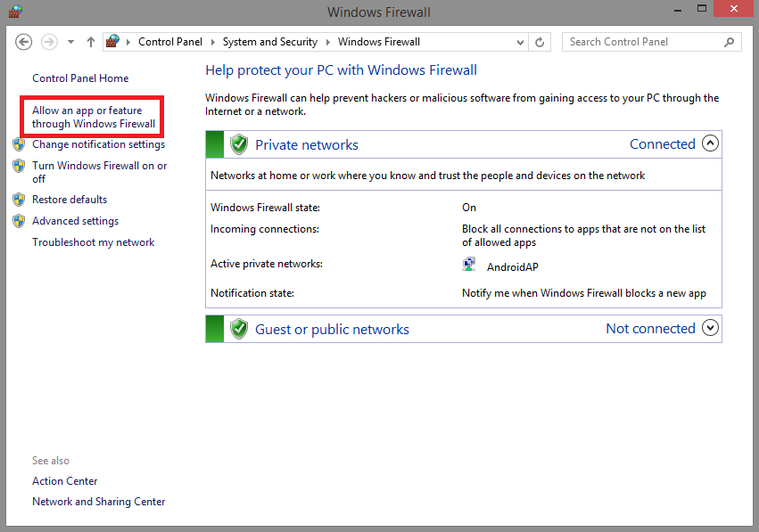Click the green shield icon for Guest networks
Screen dimensions: 759x532
coord(239,328)
